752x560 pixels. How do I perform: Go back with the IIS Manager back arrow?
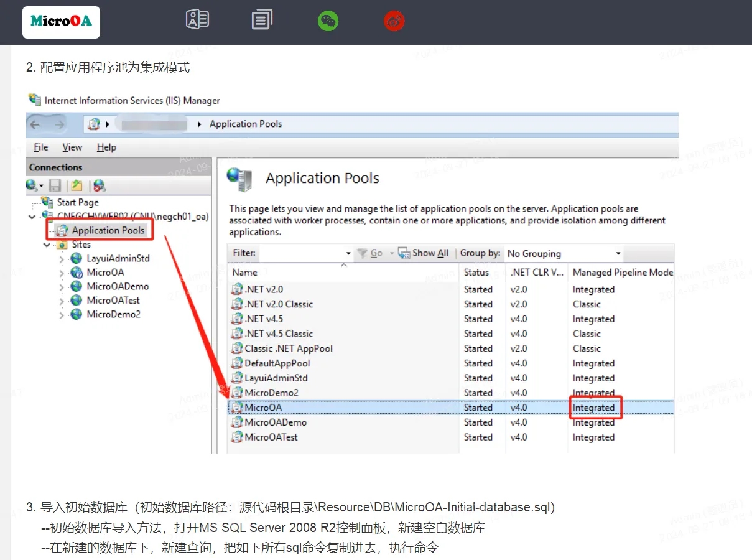(35, 124)
